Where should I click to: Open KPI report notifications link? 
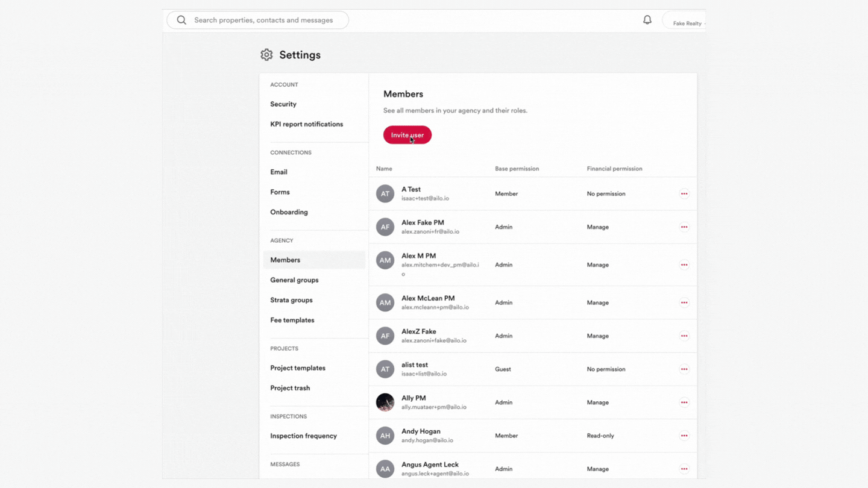(x=307, y=124)
